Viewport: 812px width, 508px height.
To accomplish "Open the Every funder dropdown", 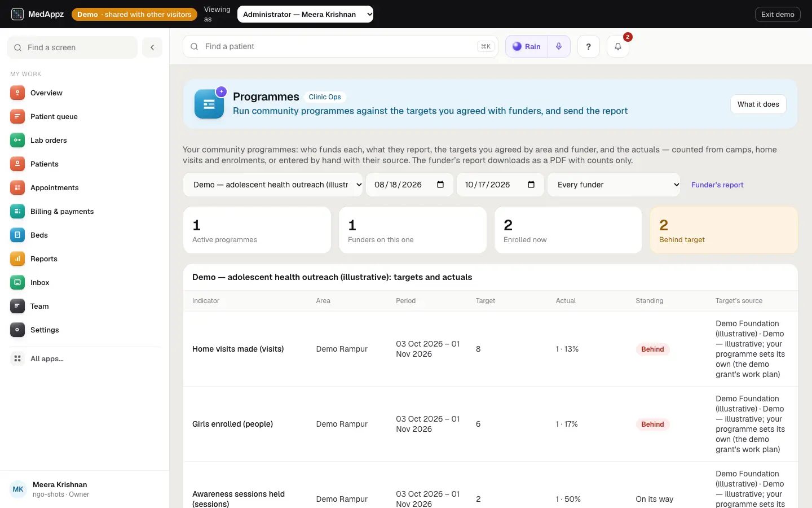I will [614, 185].
